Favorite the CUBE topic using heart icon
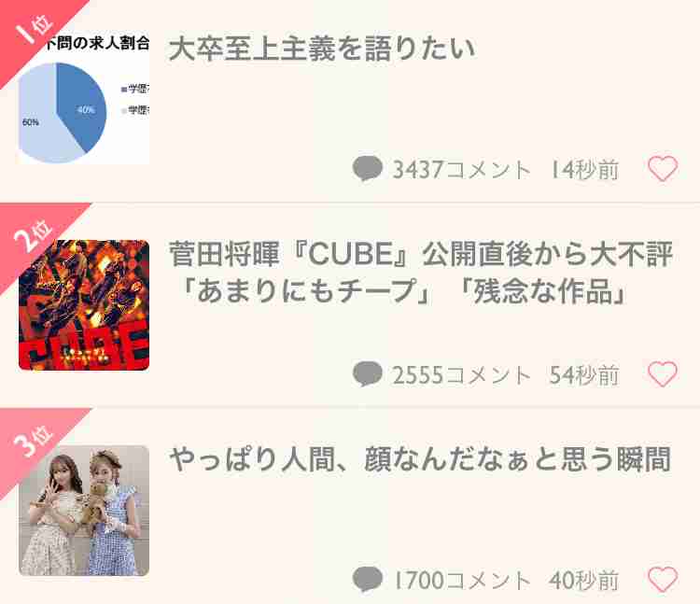The height and width of the screenshot is (604, 700). point(663,374)
